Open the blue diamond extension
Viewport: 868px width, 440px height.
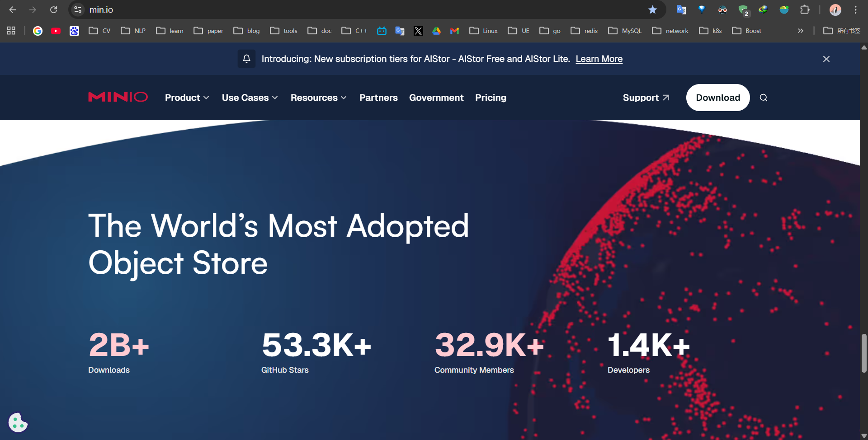[x=702, y=9]
